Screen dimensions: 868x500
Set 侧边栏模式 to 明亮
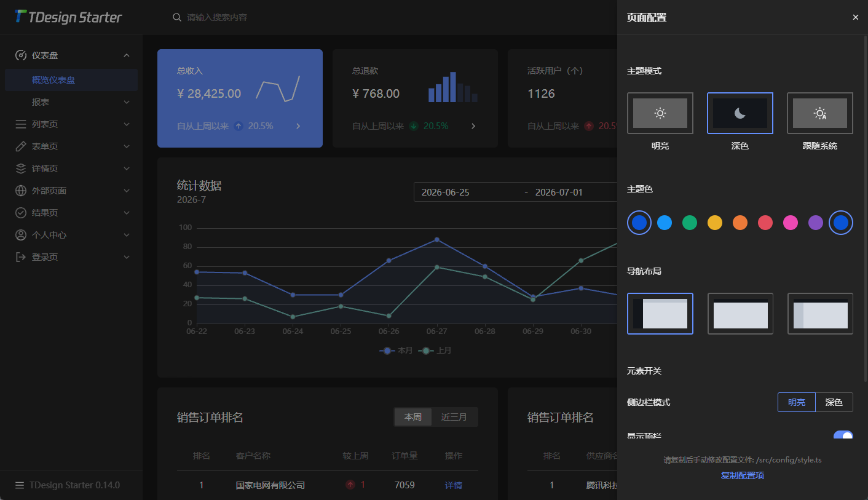pos(797,402)
